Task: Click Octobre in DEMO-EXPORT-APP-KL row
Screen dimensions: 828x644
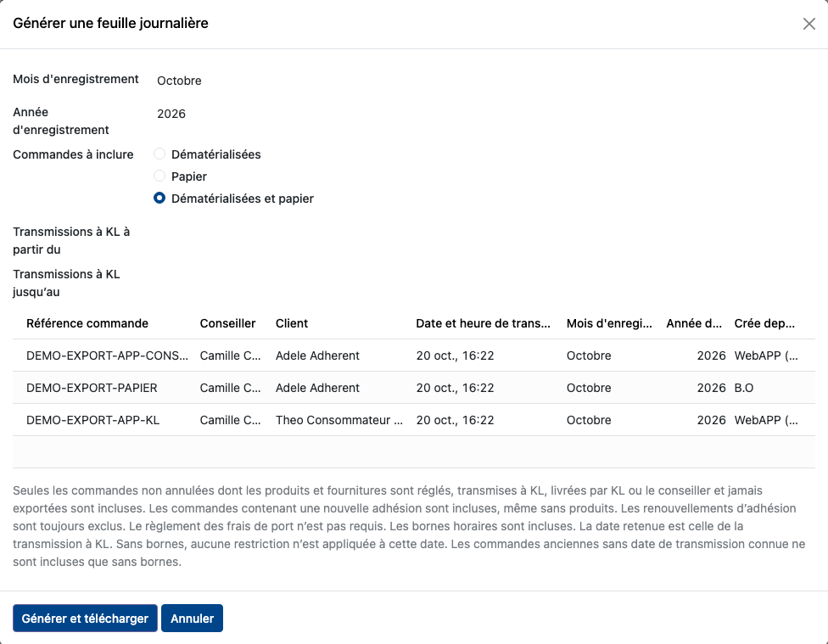Action: click(589, 420)
